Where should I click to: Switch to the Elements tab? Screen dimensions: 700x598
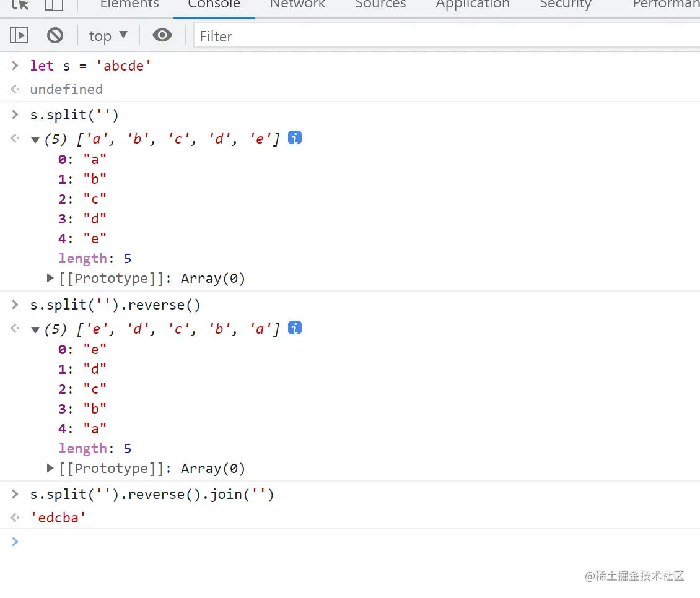129,4
